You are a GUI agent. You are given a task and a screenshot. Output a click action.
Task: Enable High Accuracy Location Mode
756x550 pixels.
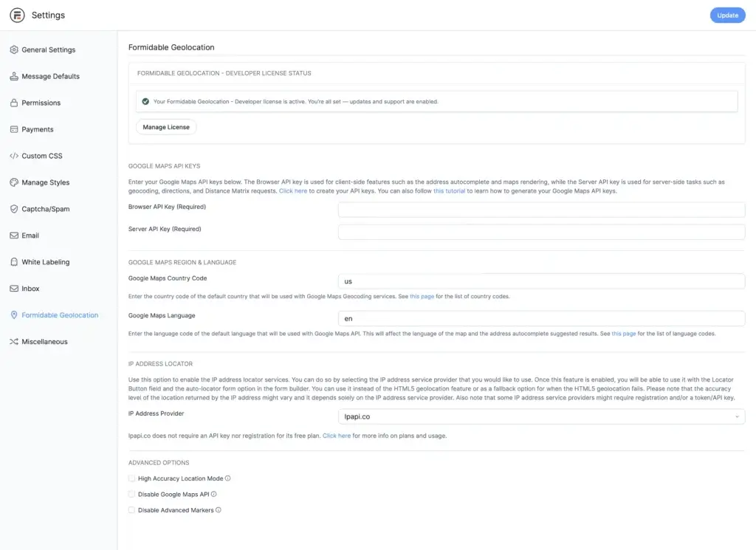131,478
